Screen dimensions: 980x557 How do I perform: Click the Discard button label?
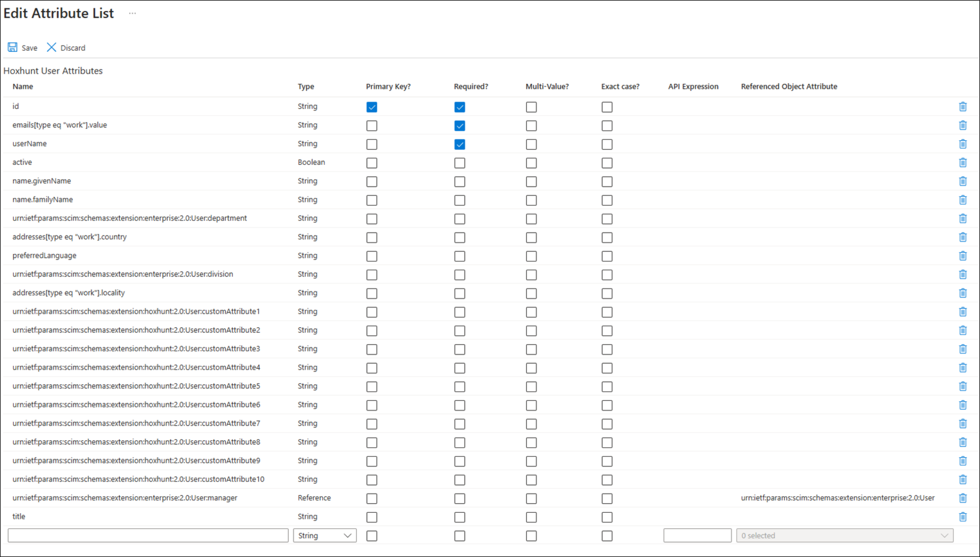pyautogui.click(x=73, y=48)
